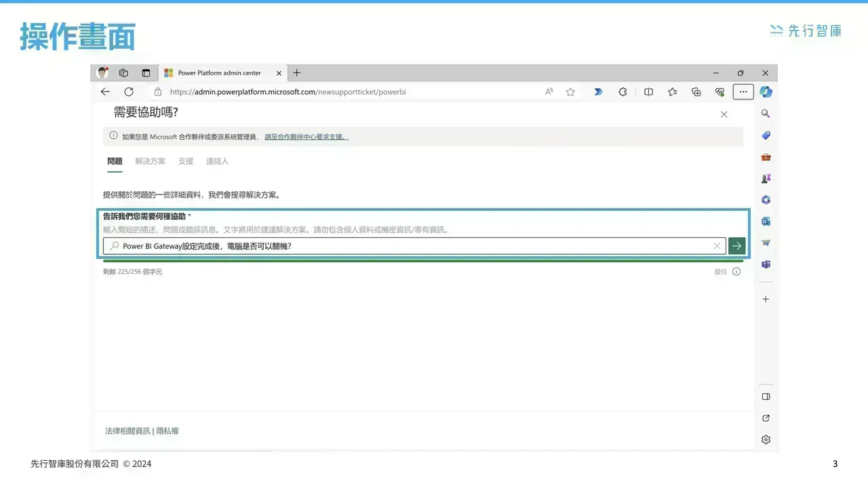868x488 pixels.
Task: Switch to the 解決方案 tab
Action: (x=151, y=161)
